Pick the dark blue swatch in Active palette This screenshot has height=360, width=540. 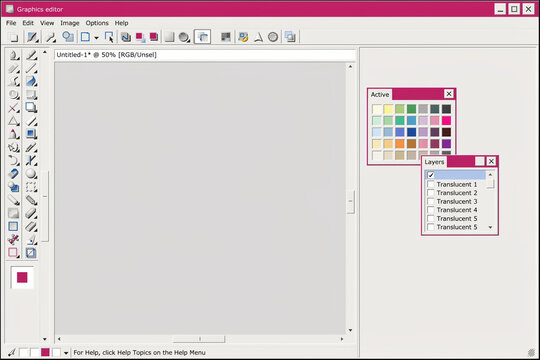(412, 132)
